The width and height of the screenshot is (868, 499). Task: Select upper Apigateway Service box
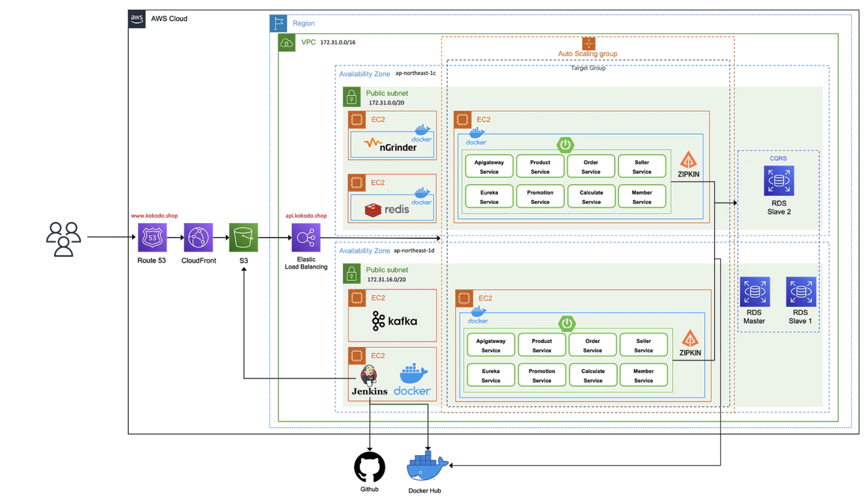[489, 167]
